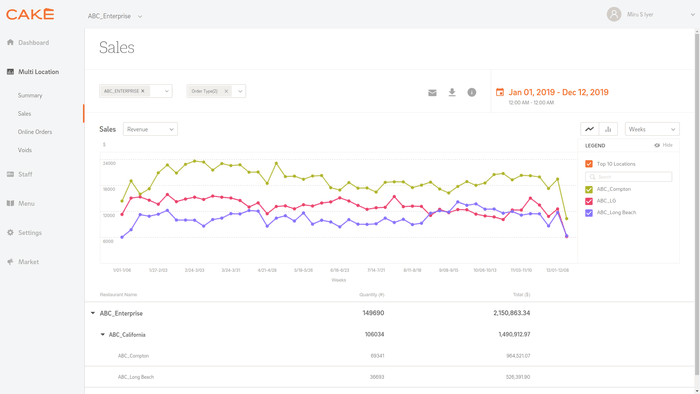
Task: Expand the Order Type dropdown arrow
Action: point(240,91)
